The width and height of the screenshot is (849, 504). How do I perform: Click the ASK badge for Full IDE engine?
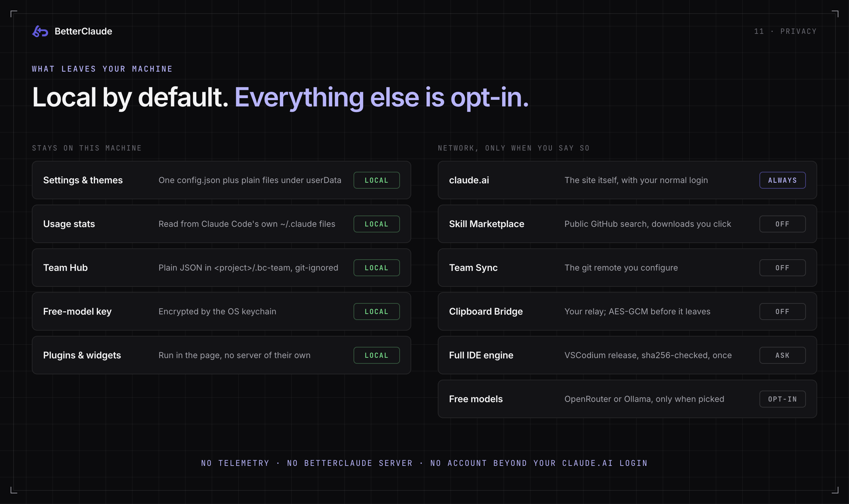tap(782, 355)
